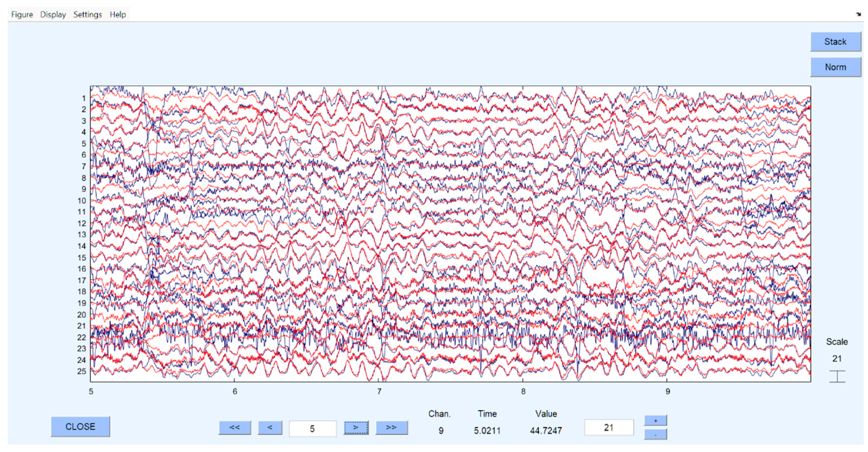The width and height of the screenshot is (868, 452).
Task: Click the dock arrow icon at top right
Action: 858,14
